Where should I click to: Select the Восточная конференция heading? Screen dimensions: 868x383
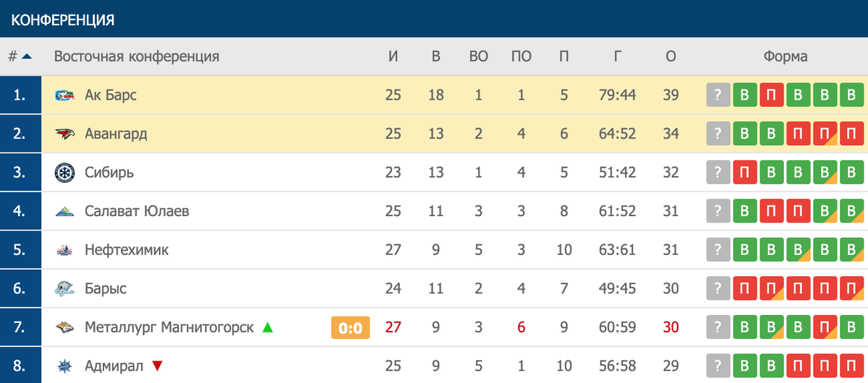point(137,56)
